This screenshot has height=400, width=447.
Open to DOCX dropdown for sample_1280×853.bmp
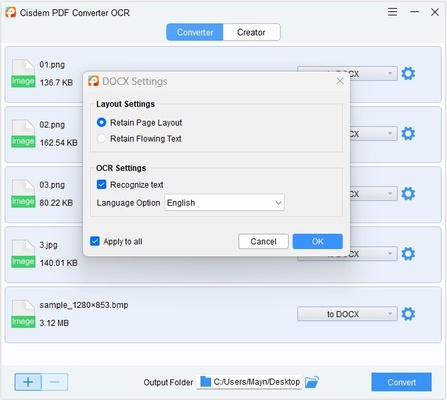(347, 314)
